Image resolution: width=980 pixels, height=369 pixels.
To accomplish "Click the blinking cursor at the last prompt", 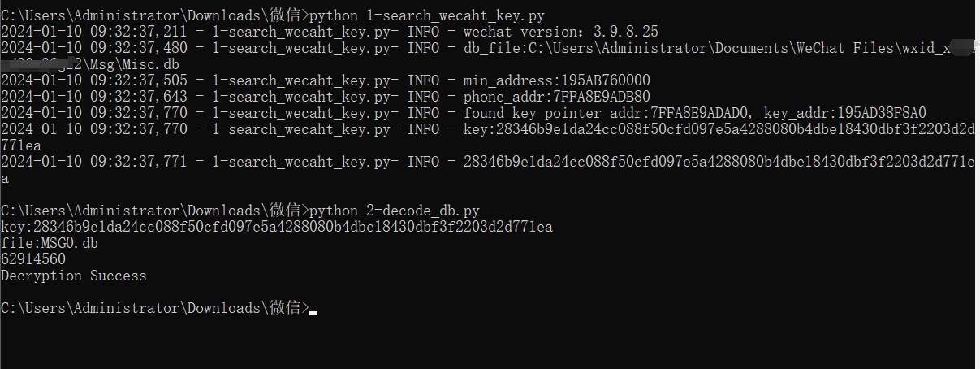I will click(x=313, y=313).
